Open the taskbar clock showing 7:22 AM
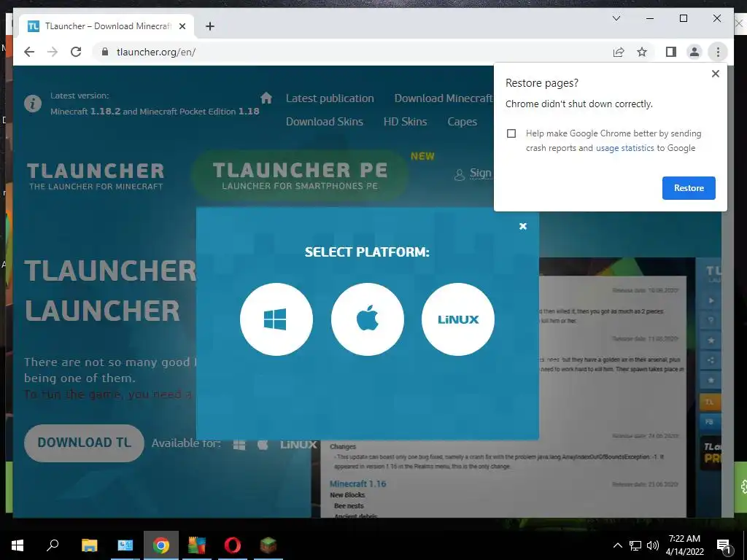This screenshot has height=560, width=747. (x=684, y=545)
